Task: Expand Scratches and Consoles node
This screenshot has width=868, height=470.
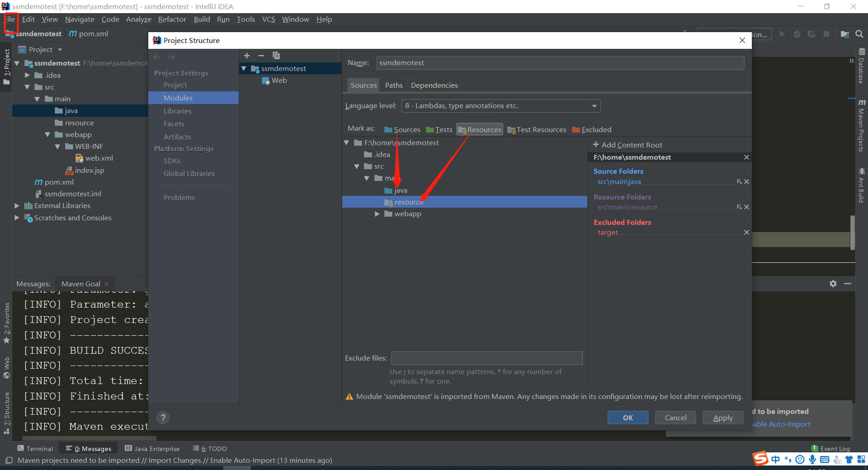Action: coord(17,218)
